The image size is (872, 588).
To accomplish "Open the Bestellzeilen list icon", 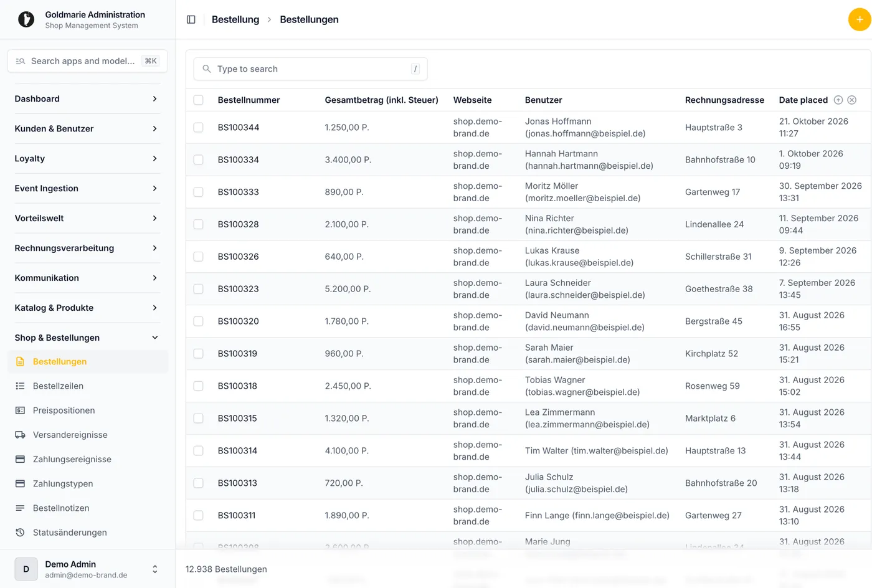I will click(x=20, y=386).
